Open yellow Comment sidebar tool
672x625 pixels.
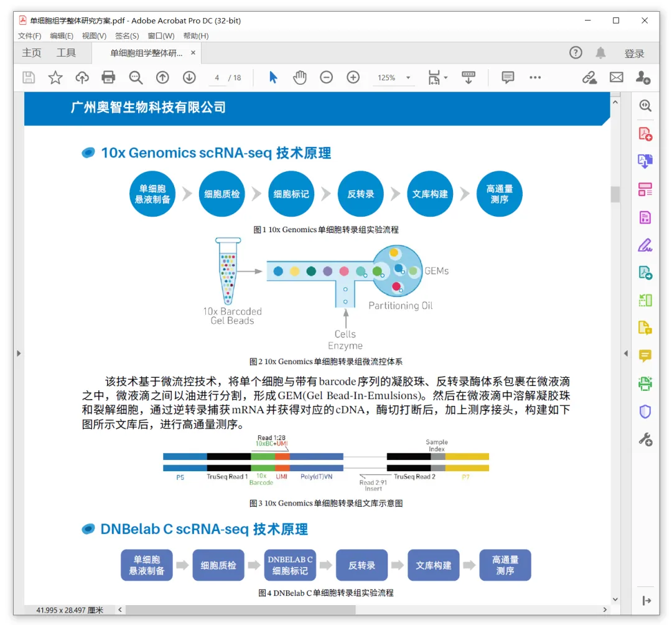pos(645,356)
